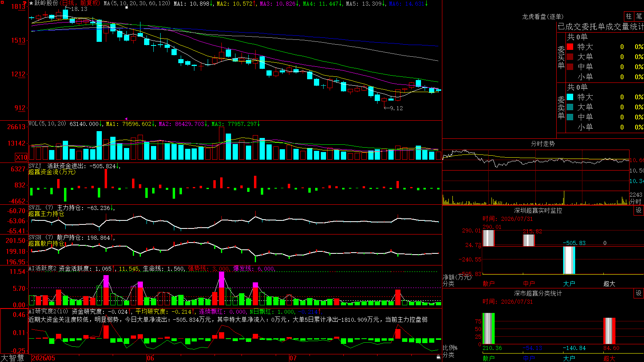Click the white asterisk marker under the MA parameters
The image size is (644, 362).
127,8
